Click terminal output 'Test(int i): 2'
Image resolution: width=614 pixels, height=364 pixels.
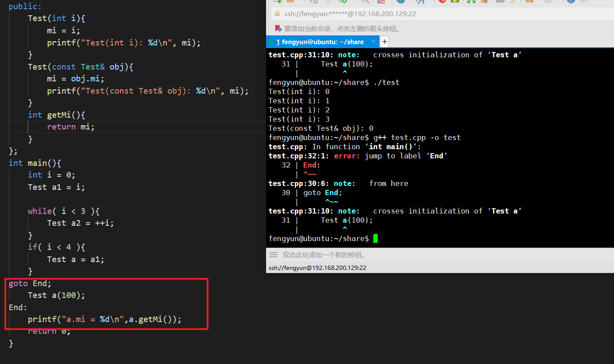(299, 110)
